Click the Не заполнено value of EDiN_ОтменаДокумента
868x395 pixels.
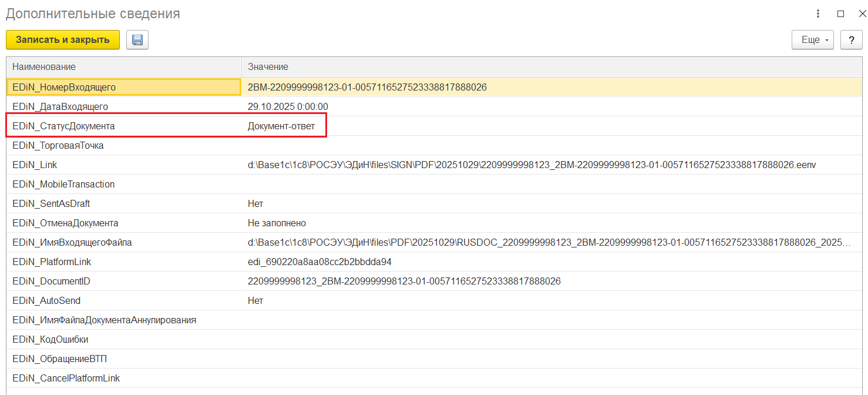tap(277, 223)
